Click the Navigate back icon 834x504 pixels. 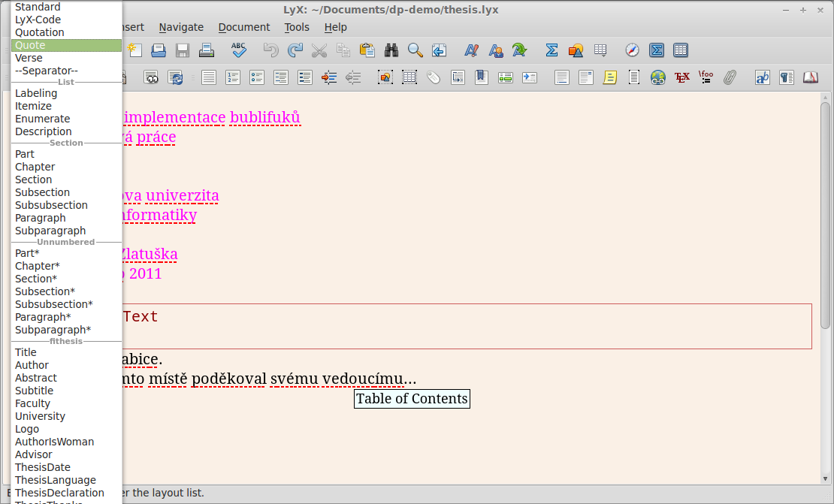[440, 50]
